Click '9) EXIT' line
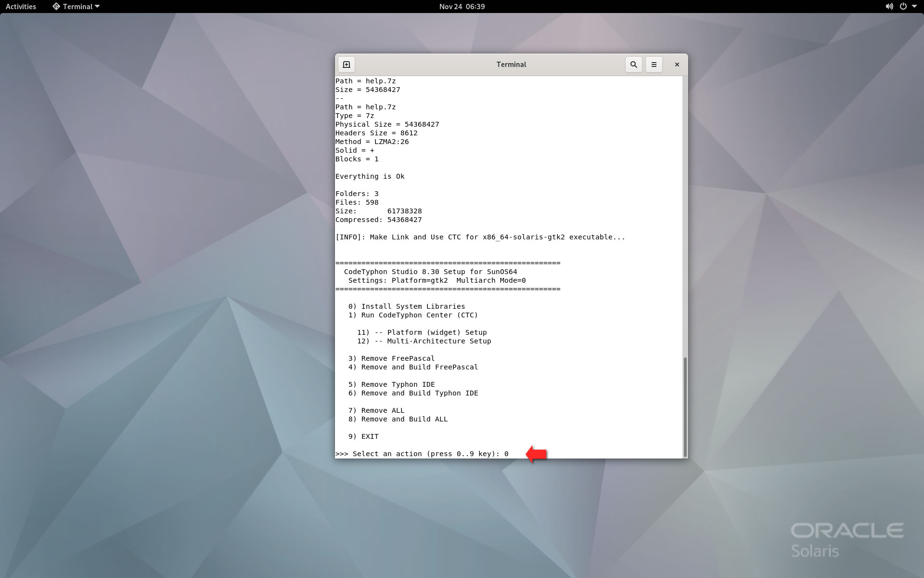Image resolution: width=924 pixels, height=578 pixels. pyautogui.click(x=363, y=436)
